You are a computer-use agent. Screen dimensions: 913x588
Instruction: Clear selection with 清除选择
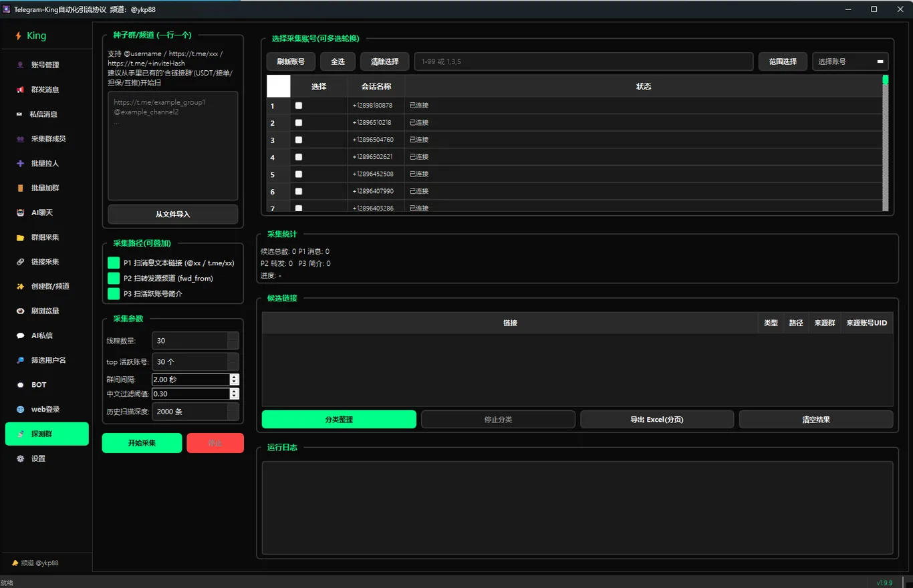384,61
